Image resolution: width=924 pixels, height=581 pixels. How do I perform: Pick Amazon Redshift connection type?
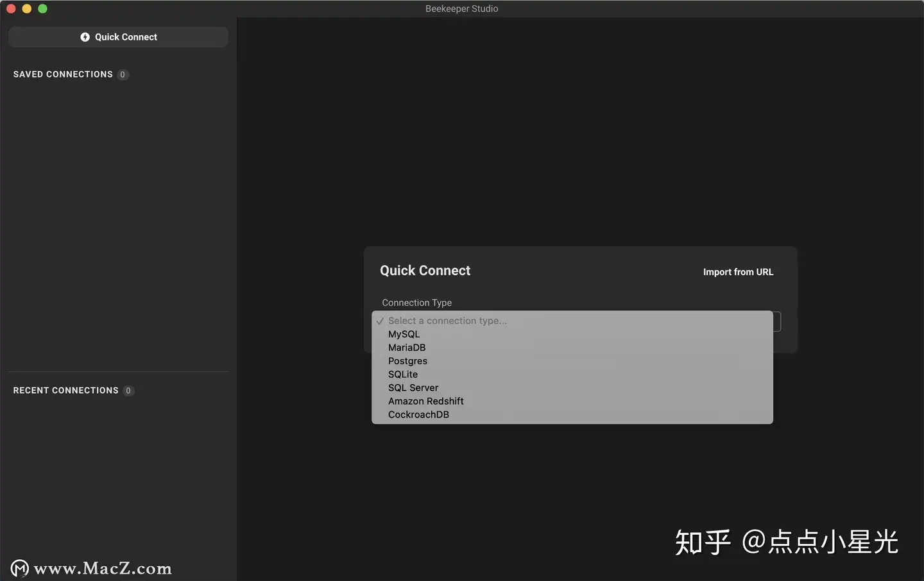coord(572,401)
